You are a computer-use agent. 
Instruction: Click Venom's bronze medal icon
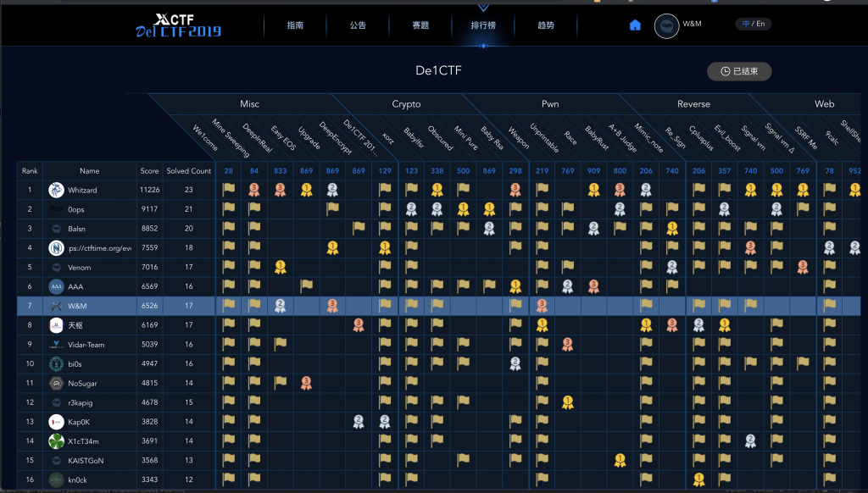[x=802, y=267]
